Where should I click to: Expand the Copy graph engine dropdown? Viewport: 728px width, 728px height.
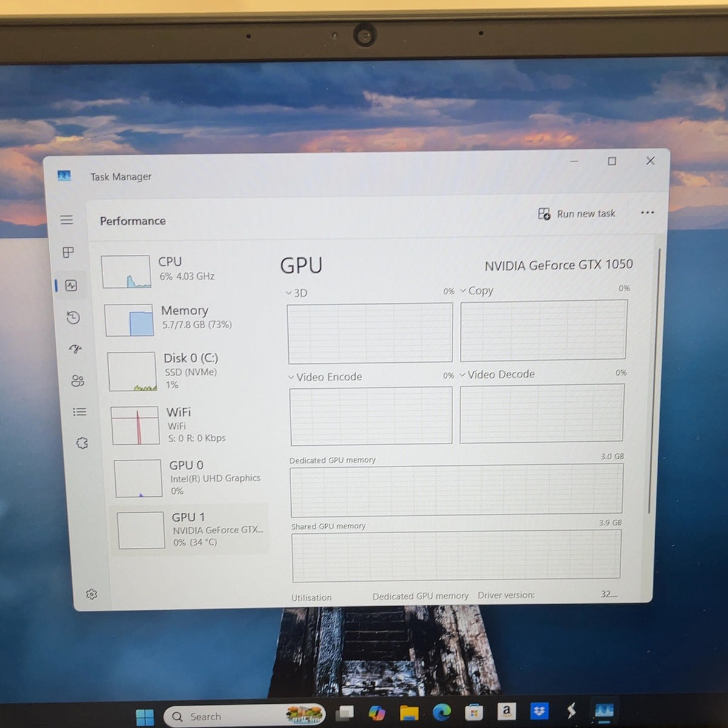coord(477,291)
